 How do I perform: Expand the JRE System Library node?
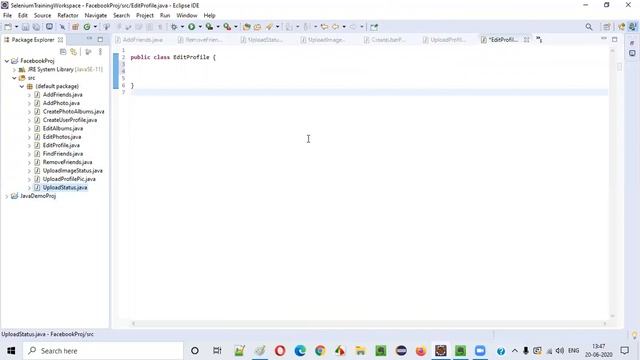[14, 69]
